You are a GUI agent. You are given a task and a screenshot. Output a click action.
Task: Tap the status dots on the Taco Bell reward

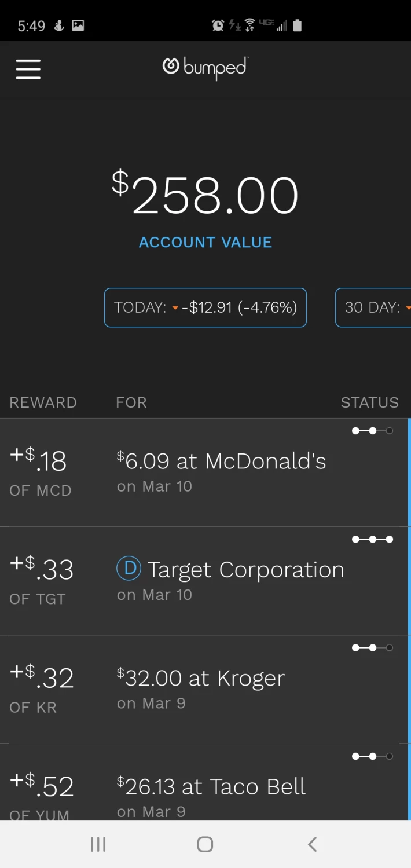point(372,756)
